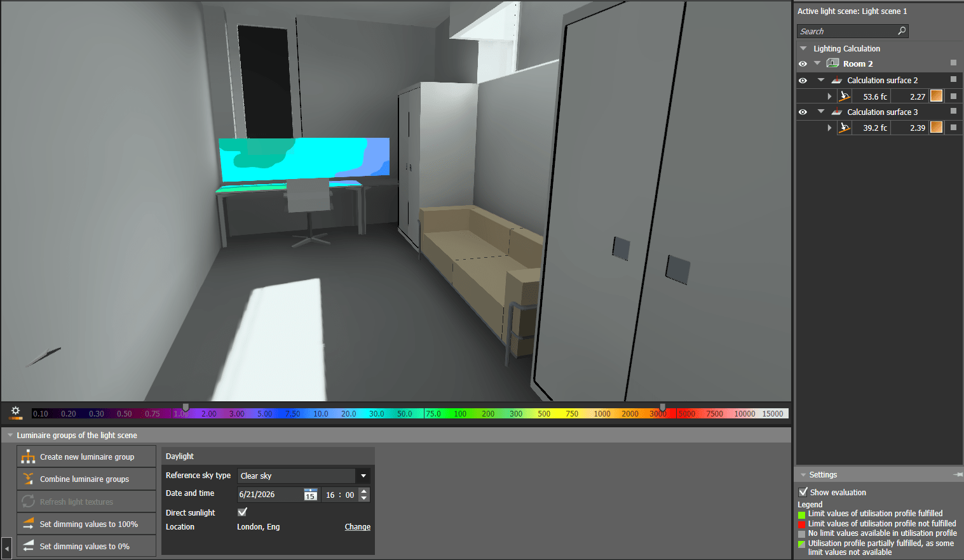Decrease the time with the down stepper arrow

click(x=364, y=498)
